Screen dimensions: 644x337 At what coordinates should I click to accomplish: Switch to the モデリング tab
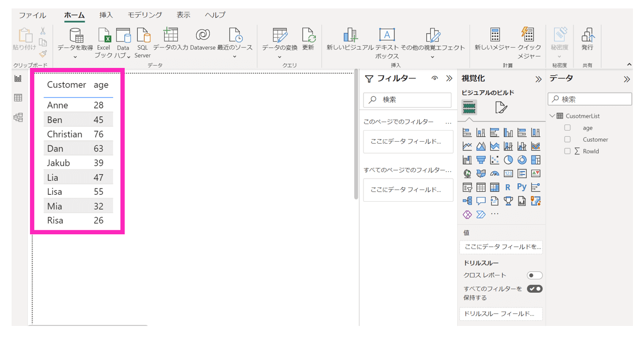[x=145, y=15]
